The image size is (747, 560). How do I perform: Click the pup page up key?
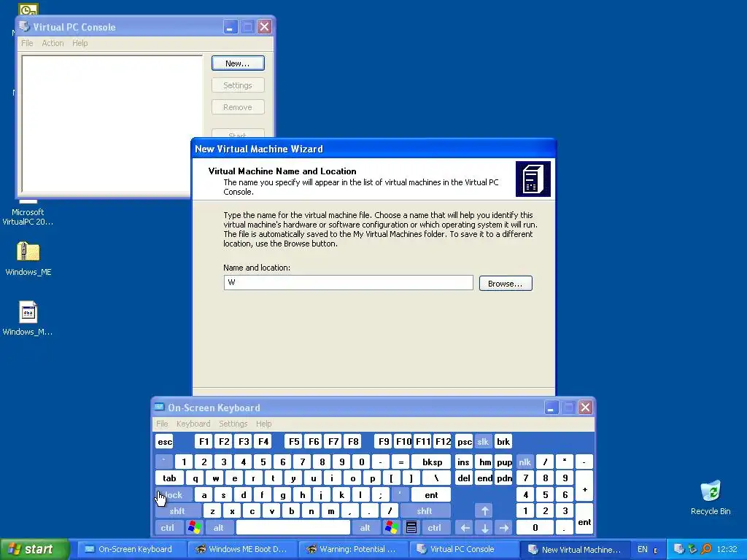(x=504, y=462)
